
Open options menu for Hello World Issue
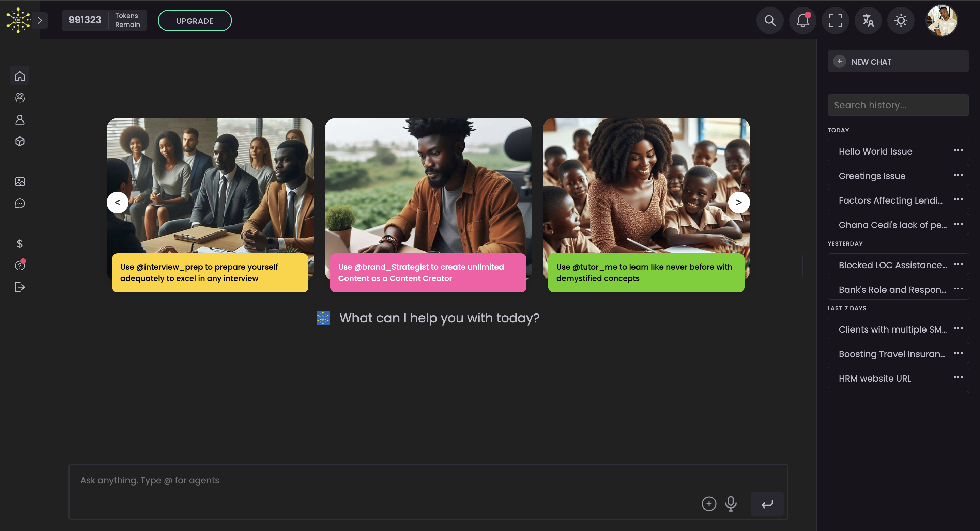(958, 150)
